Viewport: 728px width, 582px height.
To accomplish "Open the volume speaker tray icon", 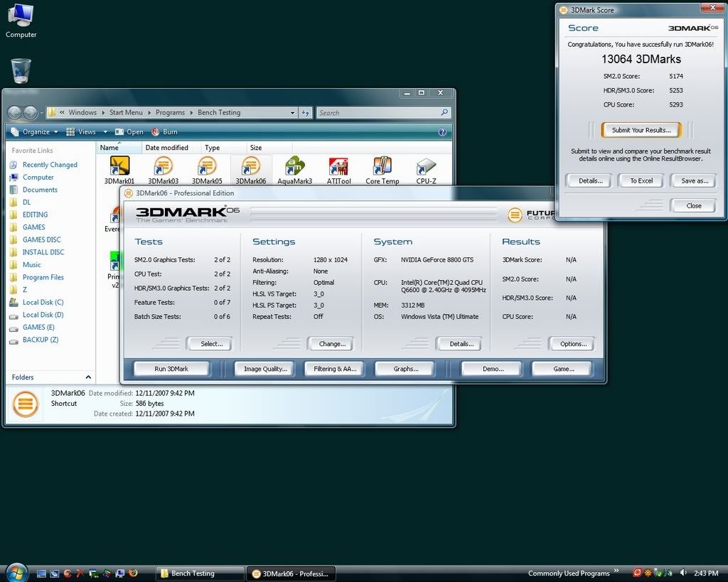I will coord(683,573).
